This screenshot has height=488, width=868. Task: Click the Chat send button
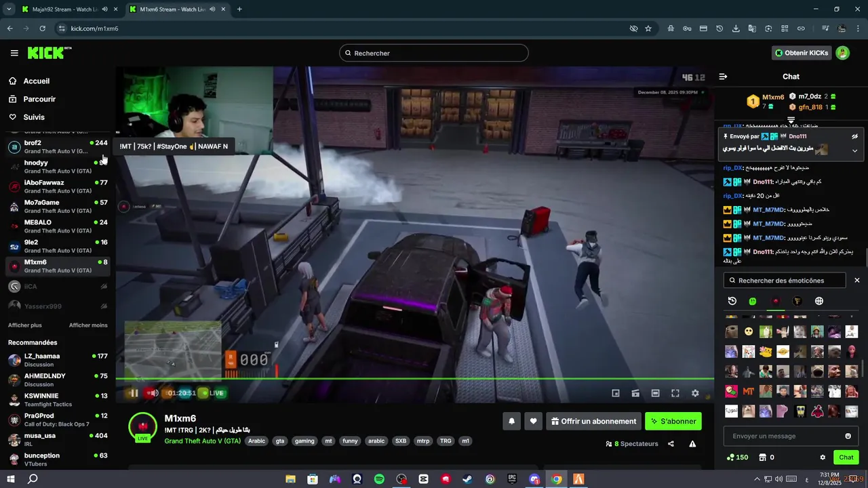[846, 457]
